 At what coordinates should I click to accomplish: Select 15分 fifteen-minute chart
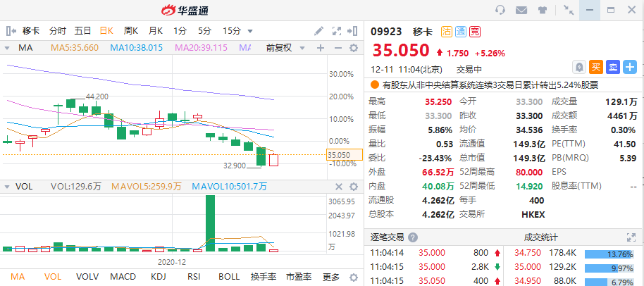[x=232, y=31]
